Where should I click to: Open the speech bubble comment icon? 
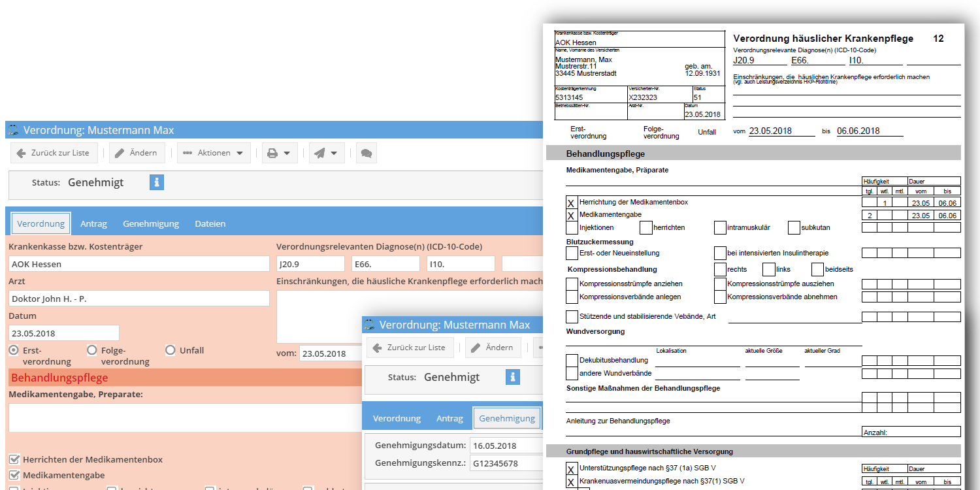pyautogui.click(x=366, y=152)
